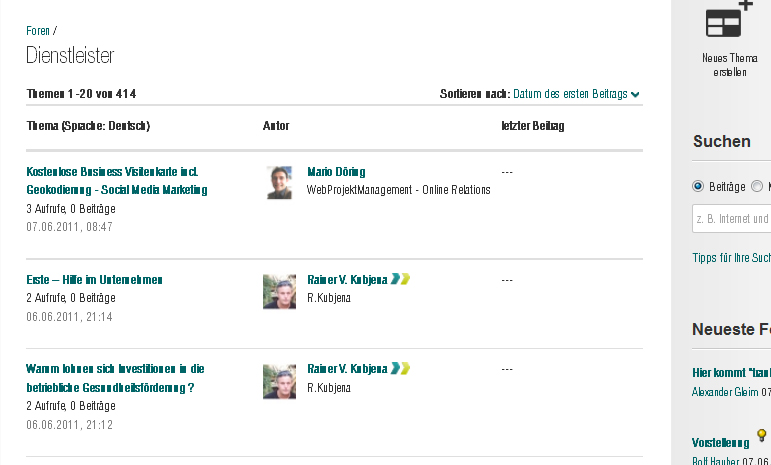Click Tipps für Ihre Suche link
The height and width of the screenshot is (465, 771).
pos(731,258)
